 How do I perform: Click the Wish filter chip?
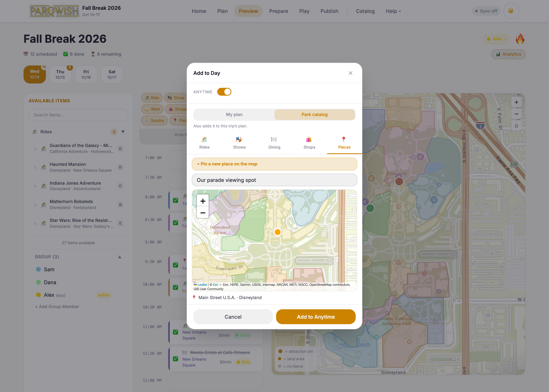[152, 109]
